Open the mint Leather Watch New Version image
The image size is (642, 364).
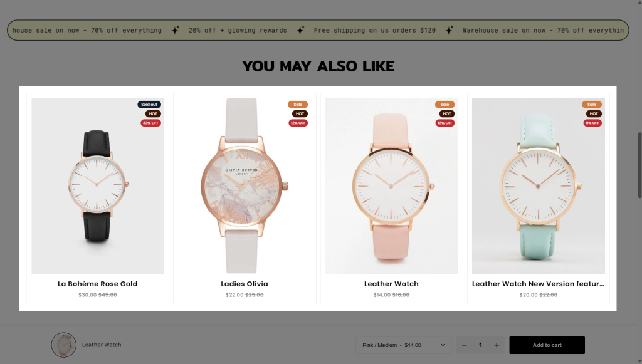(x=539, y=185)
